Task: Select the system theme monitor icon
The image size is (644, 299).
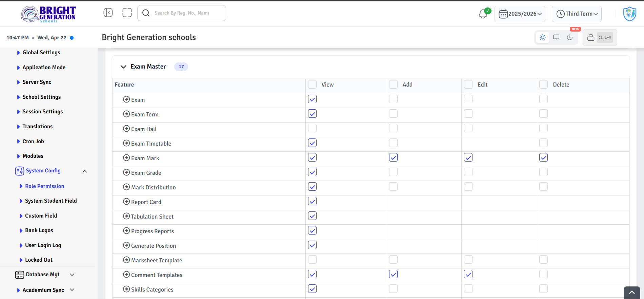Action: pos(556,37)
